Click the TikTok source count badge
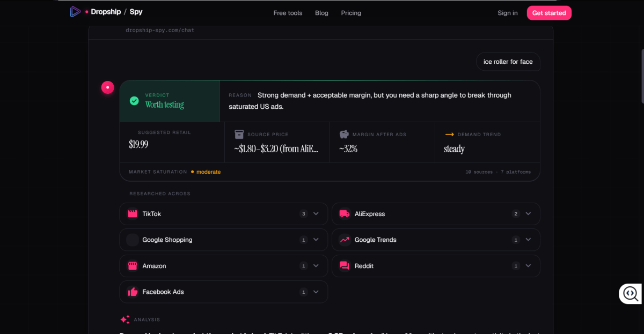644x334 pixels. coord(303,214)
